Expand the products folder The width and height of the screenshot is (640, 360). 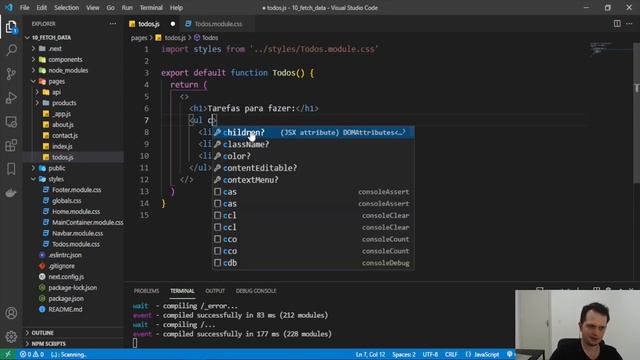coord(73,103)
